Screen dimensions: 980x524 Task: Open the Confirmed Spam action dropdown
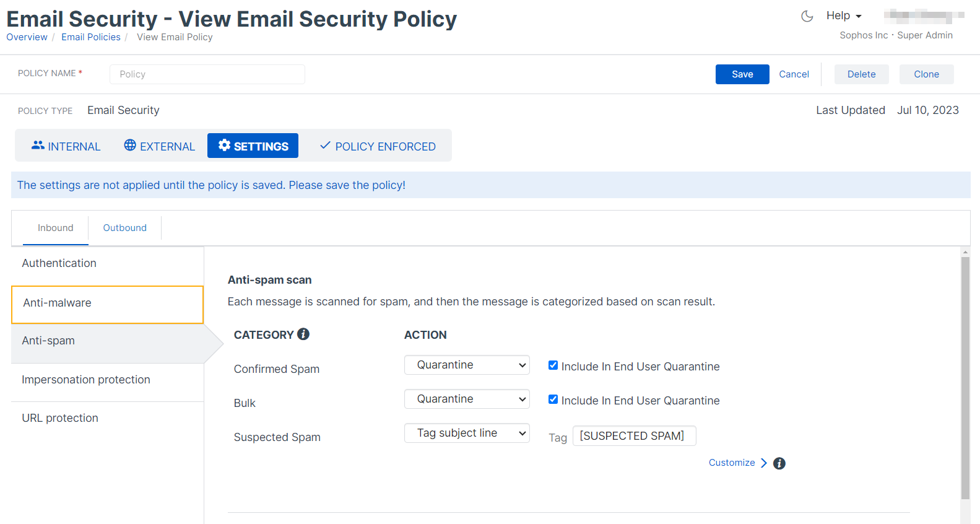(x=467, y=365)
